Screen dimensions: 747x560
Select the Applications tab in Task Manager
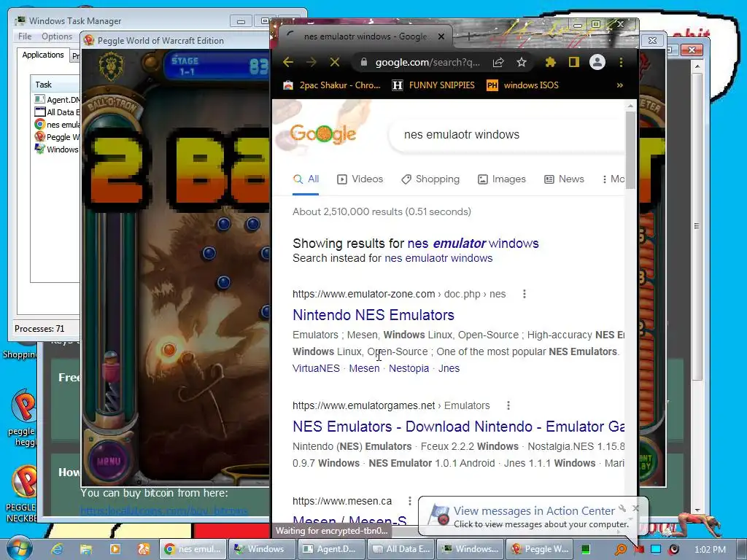pos(43,55)
